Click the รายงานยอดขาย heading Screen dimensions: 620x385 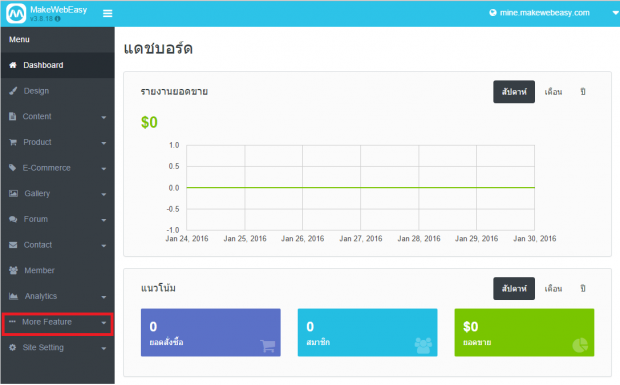[x=174, y=92]
